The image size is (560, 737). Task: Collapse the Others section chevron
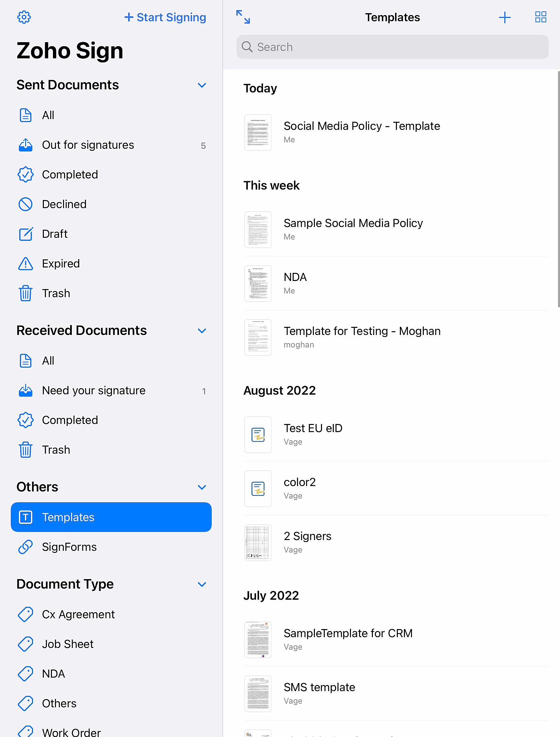click(202, 487)
